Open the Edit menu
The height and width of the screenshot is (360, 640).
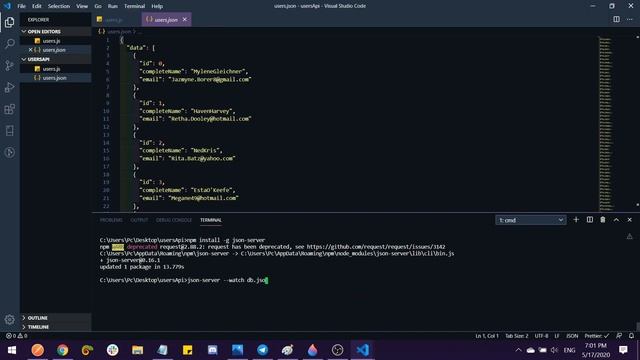pos(37,6)
